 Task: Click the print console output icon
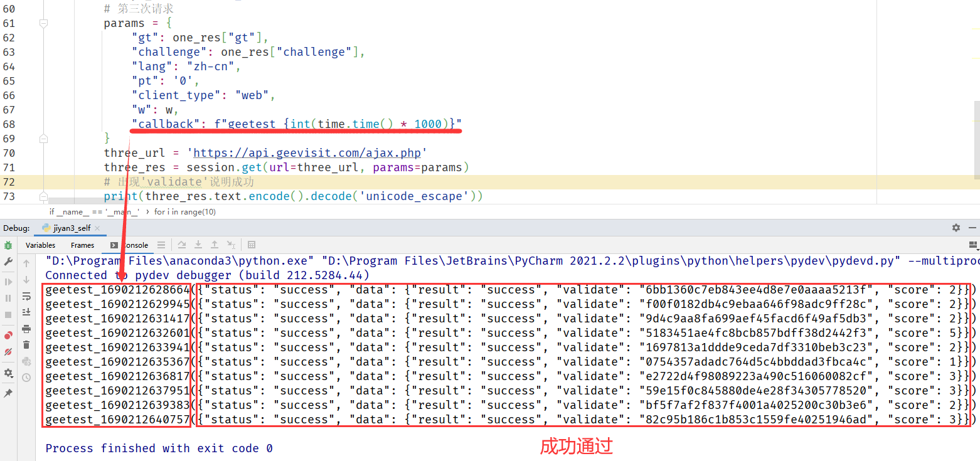coord(26,329)
